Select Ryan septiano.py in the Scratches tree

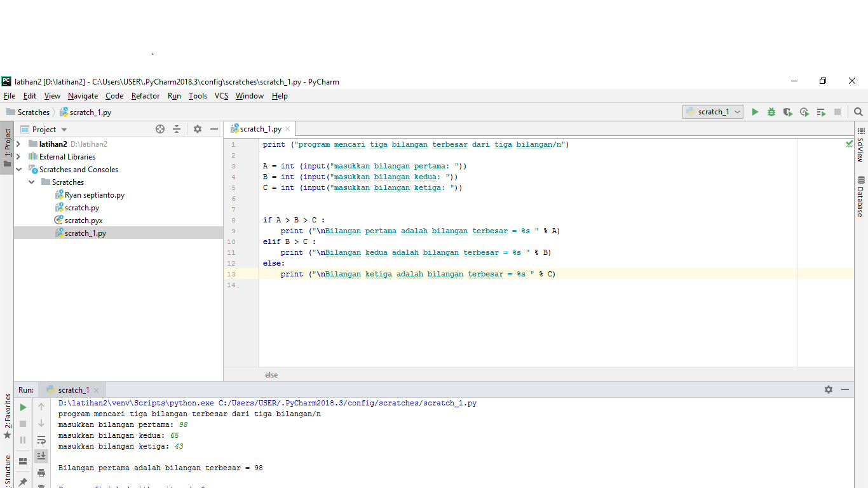click(x=95, y=194)
